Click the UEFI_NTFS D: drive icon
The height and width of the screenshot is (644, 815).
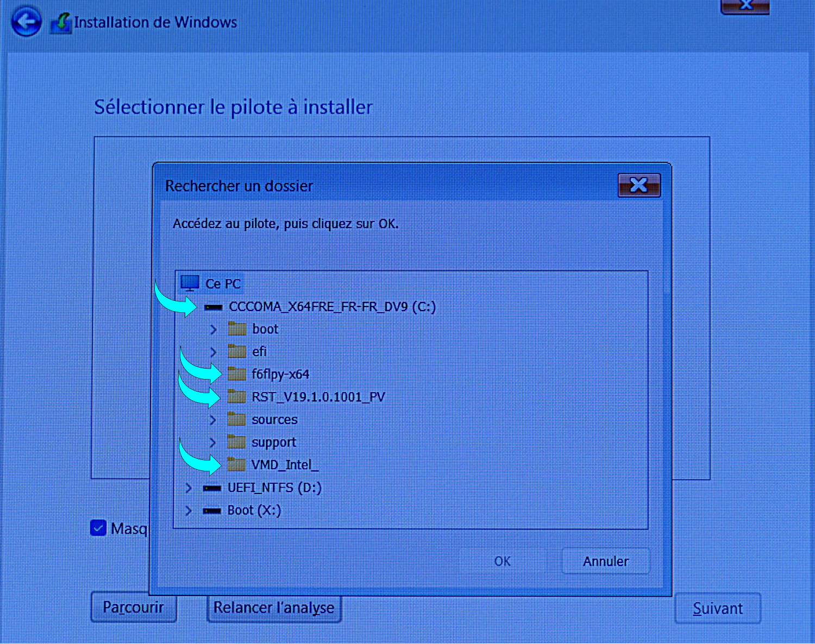tap(212, 488)
